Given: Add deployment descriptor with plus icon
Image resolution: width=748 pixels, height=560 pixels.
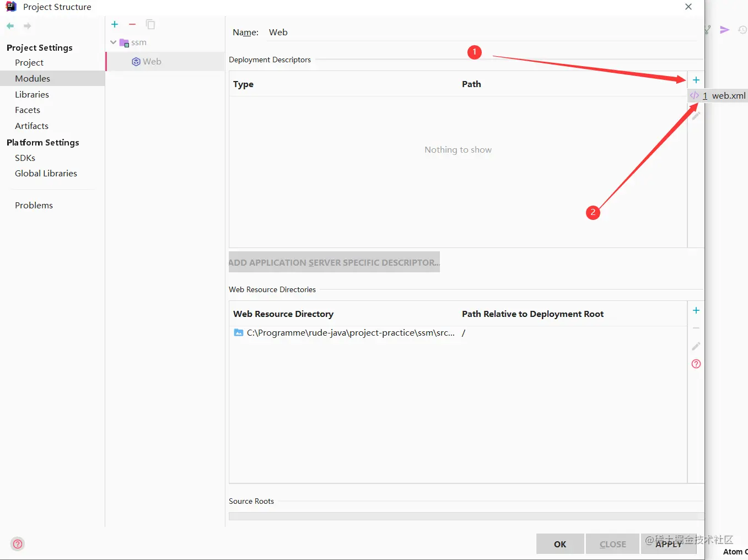Looking at the screenshot, I should tap(696, 80).
